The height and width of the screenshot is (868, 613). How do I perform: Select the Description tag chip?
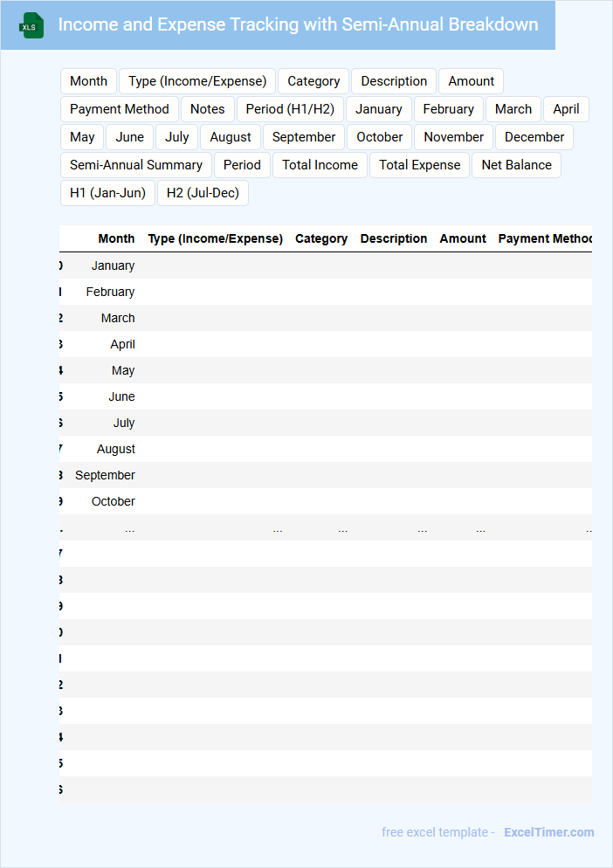point(394,81)
